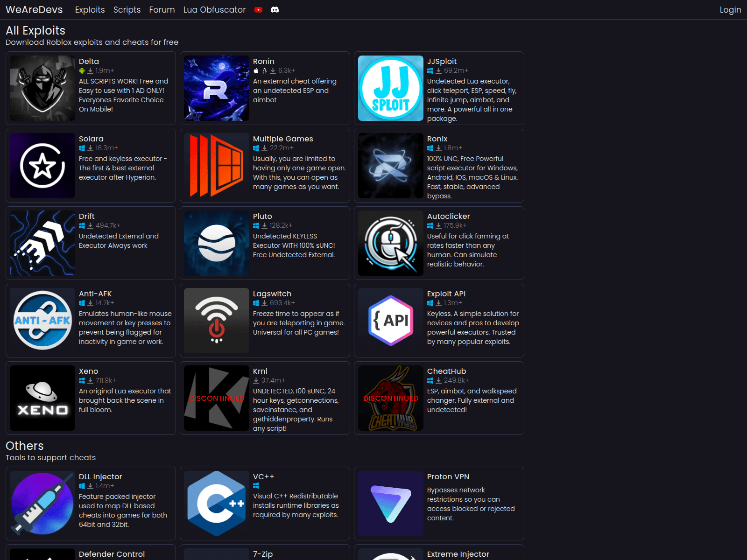Click the Lagswitch wifi power icon

coord(217,321)
